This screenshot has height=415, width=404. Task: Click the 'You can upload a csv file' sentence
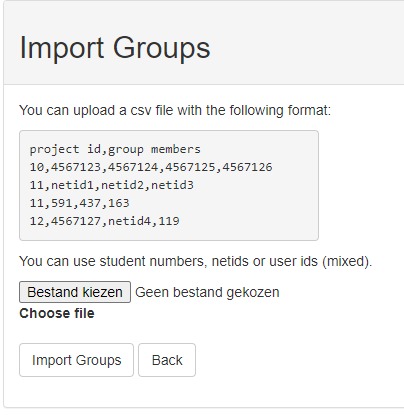click(175, 110)
